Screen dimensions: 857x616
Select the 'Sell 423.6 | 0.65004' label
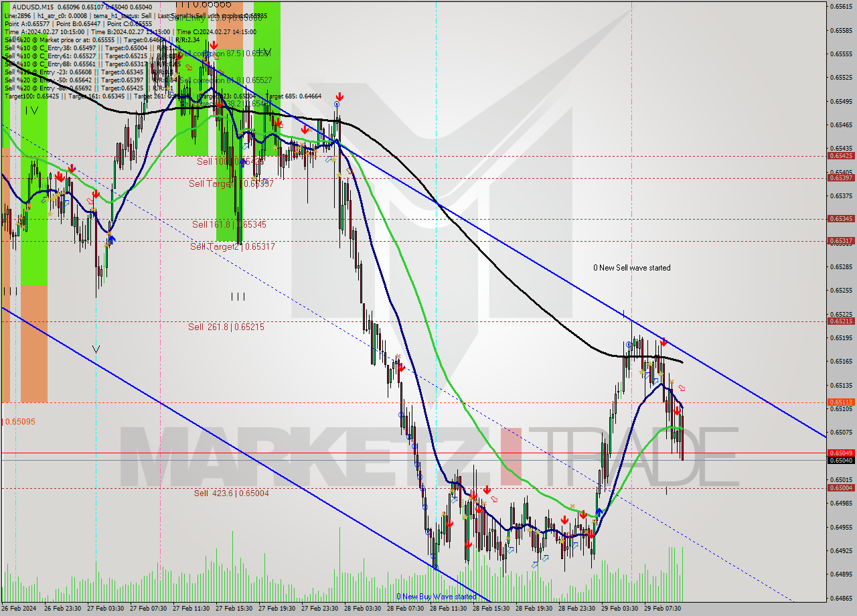(x=231, y=493)
